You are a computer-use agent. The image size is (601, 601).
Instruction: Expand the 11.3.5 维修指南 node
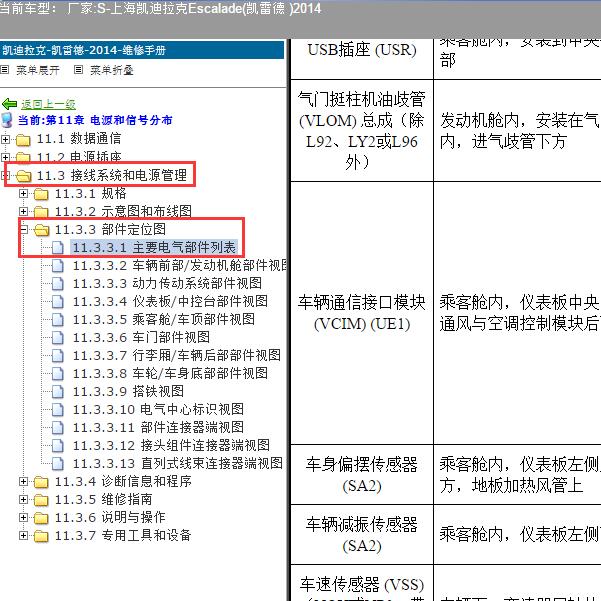coord(23,500)
